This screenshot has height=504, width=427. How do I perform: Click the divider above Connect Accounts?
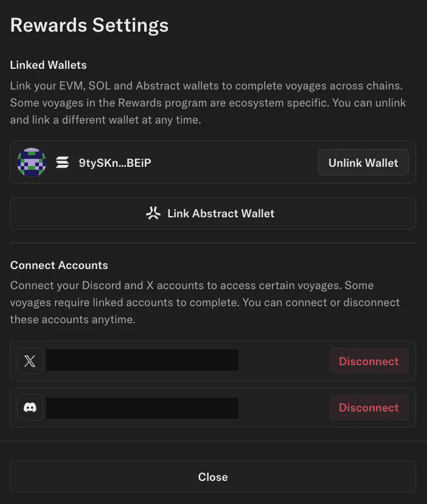pos(213,243)
